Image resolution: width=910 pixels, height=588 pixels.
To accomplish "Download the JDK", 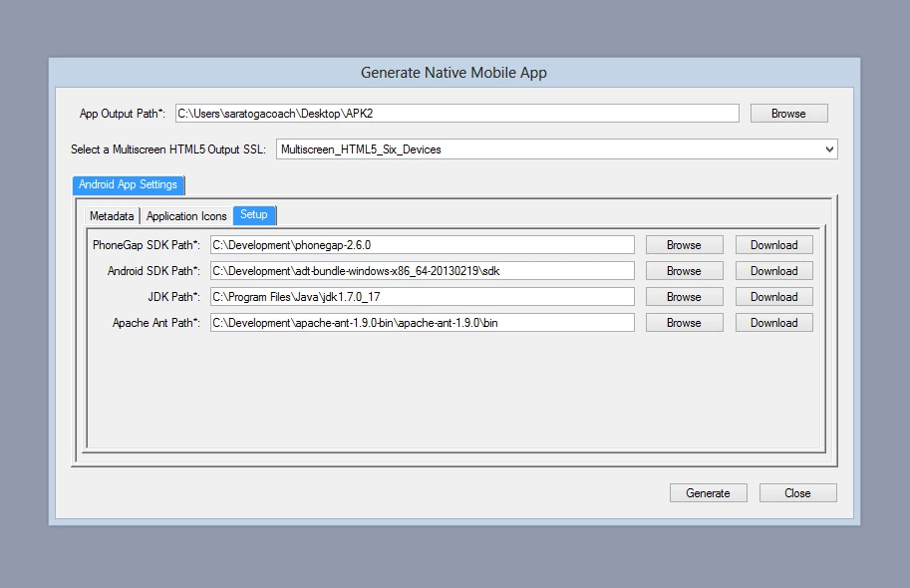I will click(774, 297).
